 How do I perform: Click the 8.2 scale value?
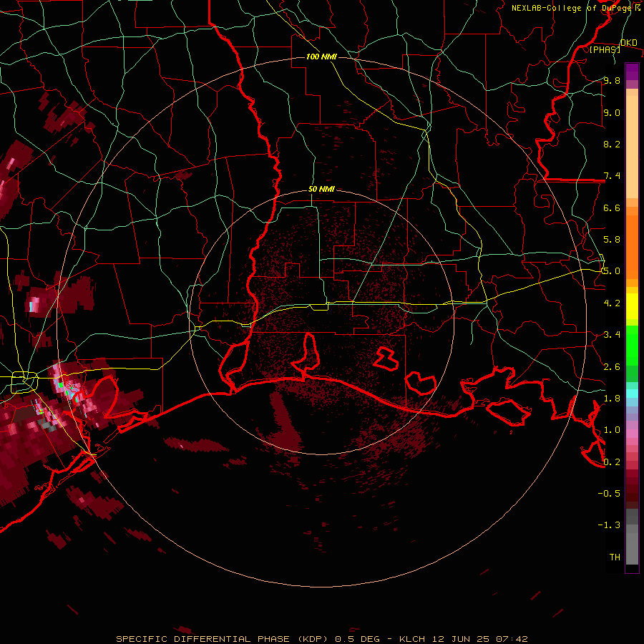click(x=612, y=144)
